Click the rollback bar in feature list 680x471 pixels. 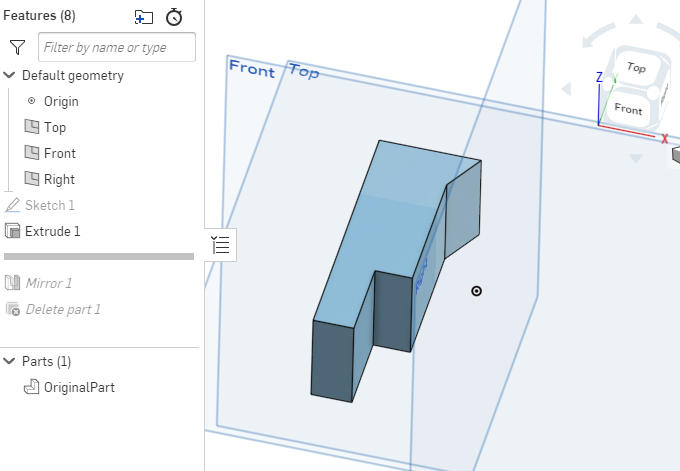click(x=99, y=257)
